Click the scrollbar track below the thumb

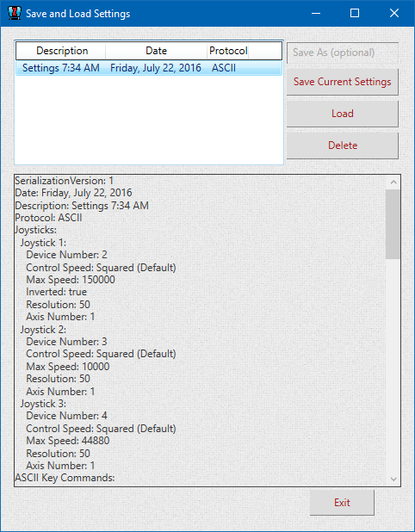point(393,365)
